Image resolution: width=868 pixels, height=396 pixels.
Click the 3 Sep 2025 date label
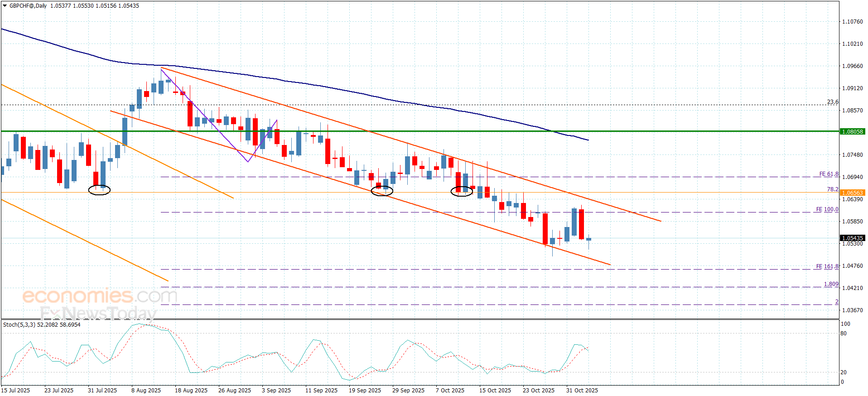276,391
